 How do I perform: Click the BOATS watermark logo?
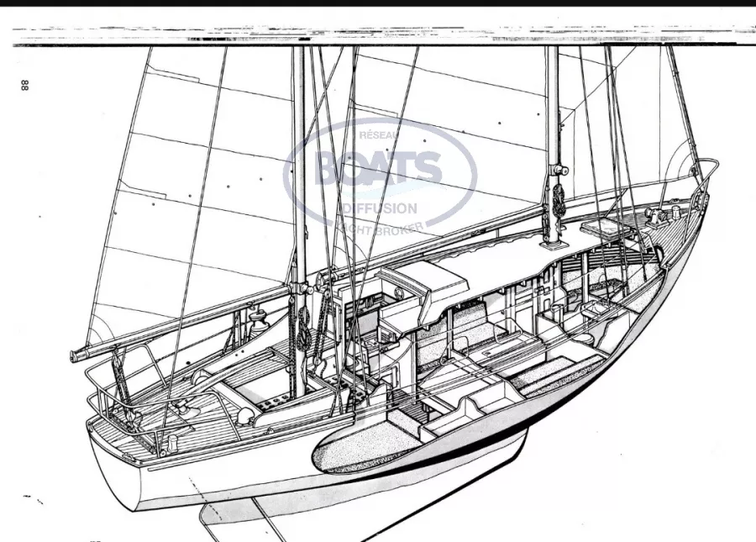[378, 168]
